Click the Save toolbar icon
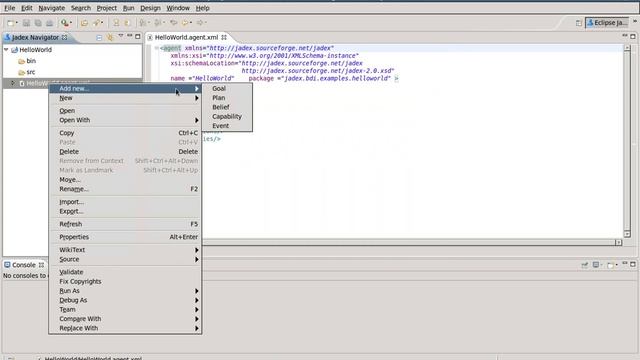640x360 pixels. click(26, 23)
